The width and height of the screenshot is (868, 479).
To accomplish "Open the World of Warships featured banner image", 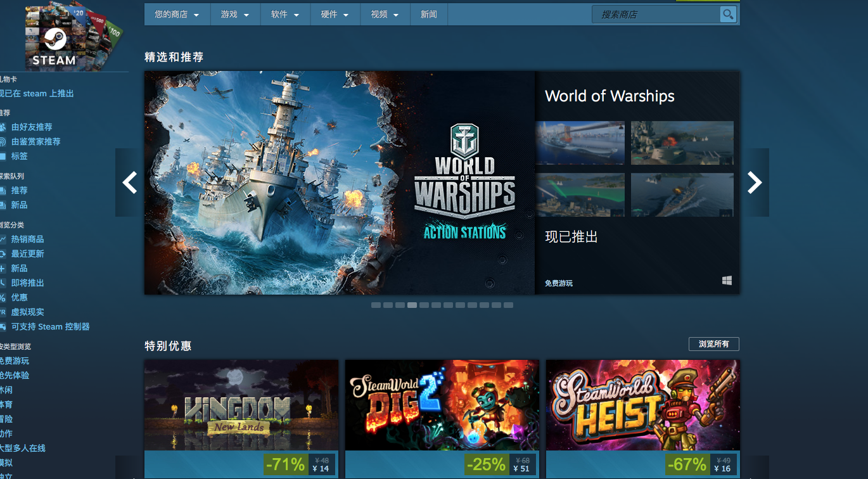I will pos(340,182).
